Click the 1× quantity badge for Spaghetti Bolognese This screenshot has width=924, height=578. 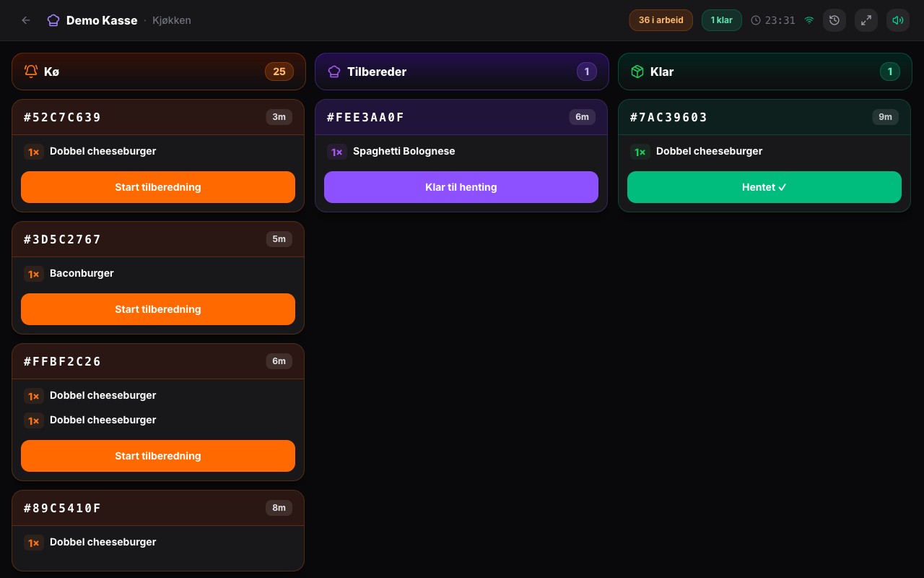(x=337, y=152)
